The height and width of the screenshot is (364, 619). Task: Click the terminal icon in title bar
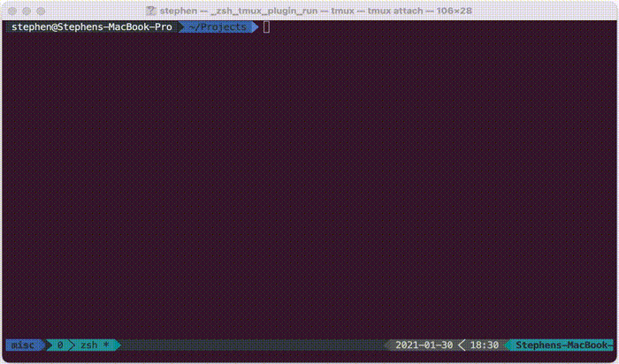point(151,11)
